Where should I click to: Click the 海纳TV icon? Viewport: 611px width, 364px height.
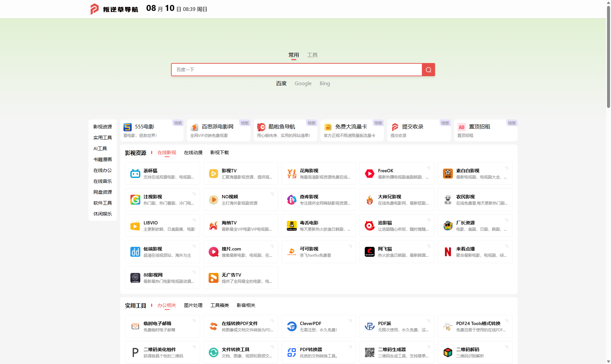(214, 226)
